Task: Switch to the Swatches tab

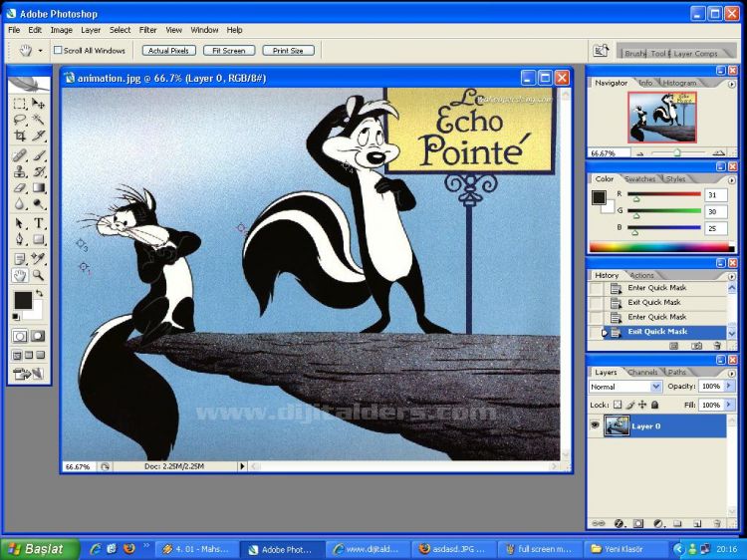Action: click(x=639, y=178)
